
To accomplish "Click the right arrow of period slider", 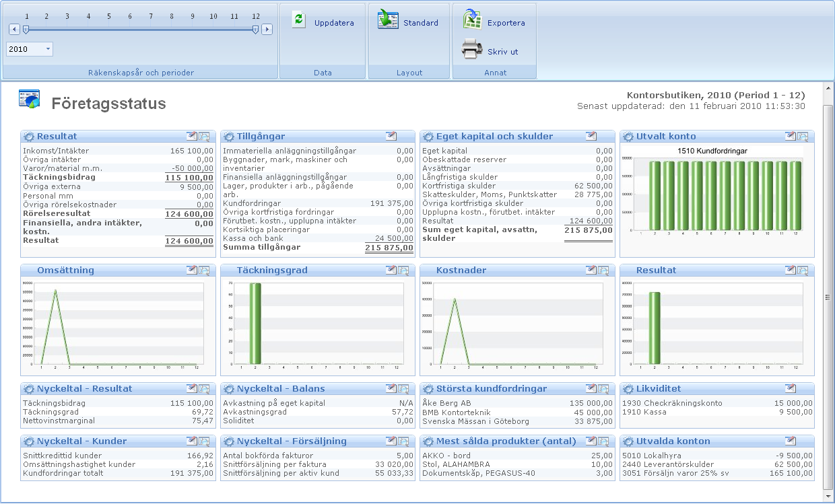I will [x=267, y=29].
